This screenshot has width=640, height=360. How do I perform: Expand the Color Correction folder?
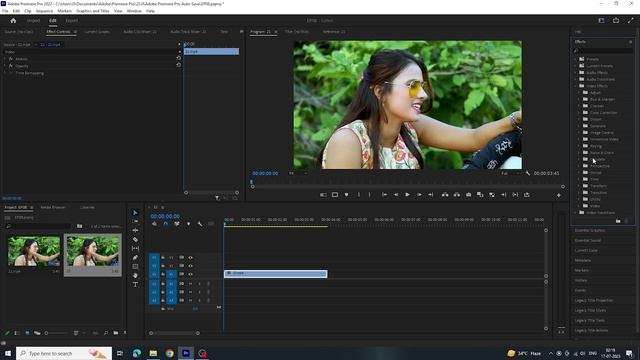[579, 113]
